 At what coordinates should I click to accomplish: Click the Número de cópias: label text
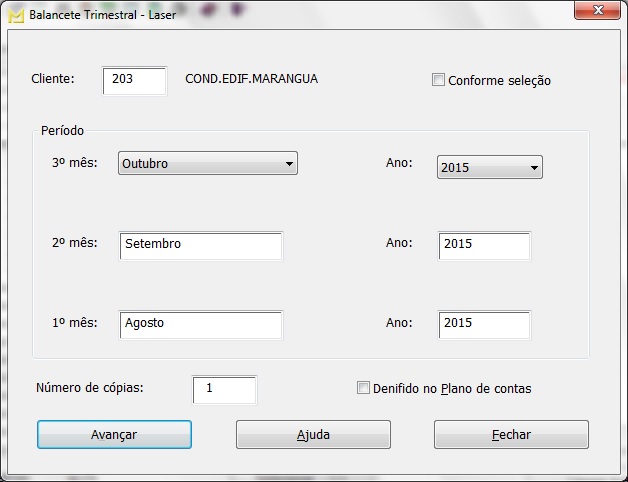(x=90, y=388)
